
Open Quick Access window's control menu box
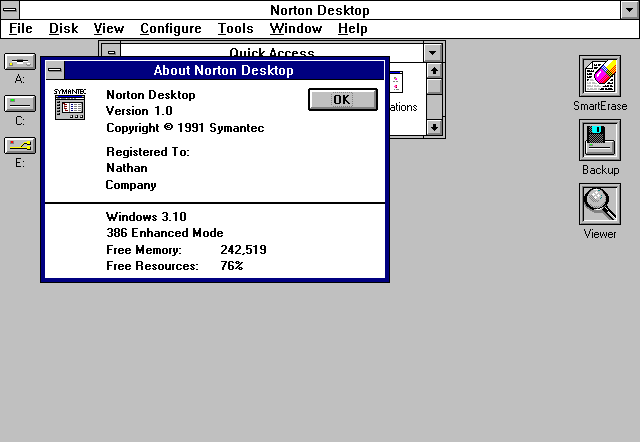click(x=111, y=53)
